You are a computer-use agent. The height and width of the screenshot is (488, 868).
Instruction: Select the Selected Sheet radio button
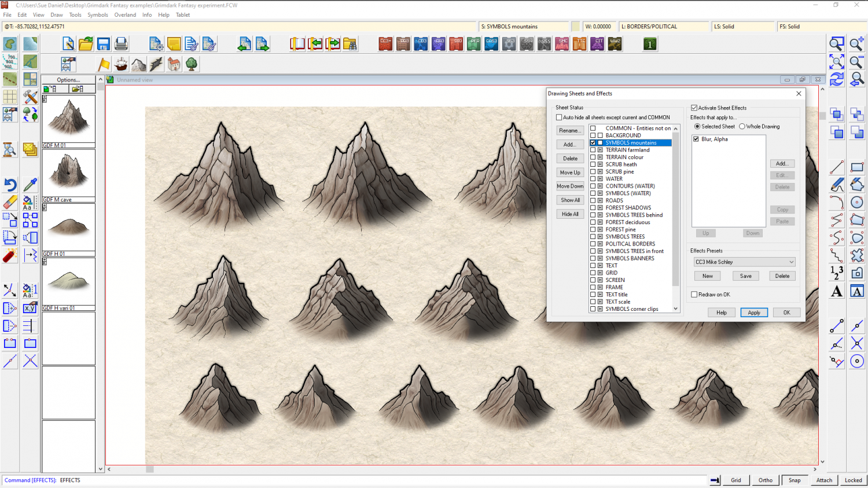pyautogui.click(x=697, y=126)
